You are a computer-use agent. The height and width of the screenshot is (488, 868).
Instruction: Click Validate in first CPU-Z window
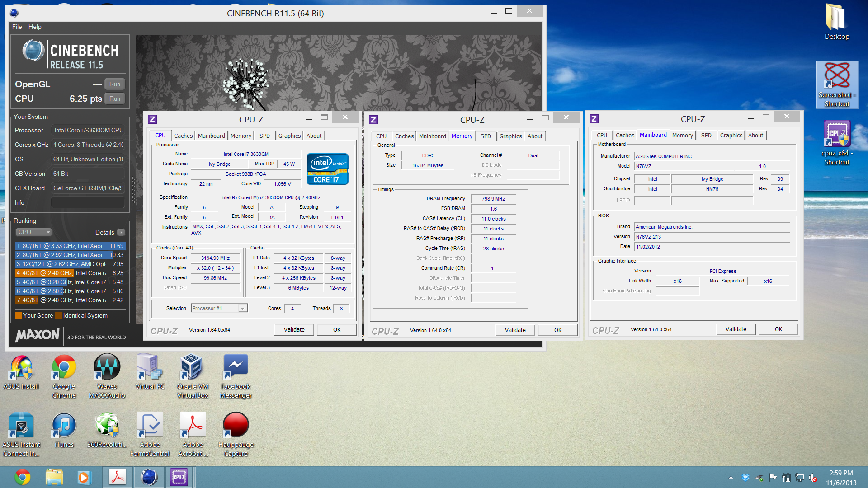[294, 329]
